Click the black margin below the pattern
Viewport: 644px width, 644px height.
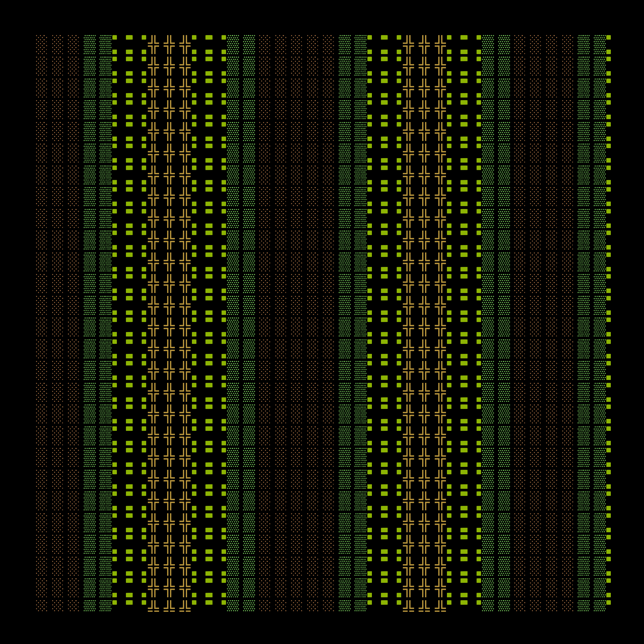pos(322,628)
